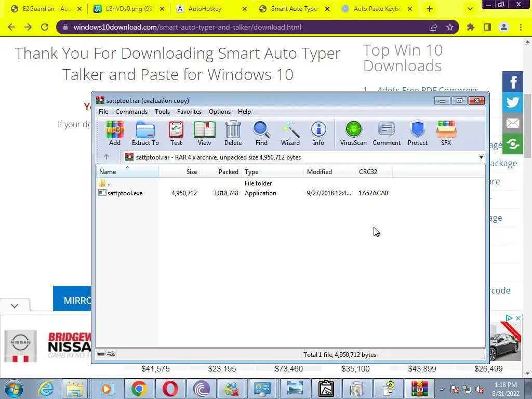Open the Chrome profile avatar
The height and width of the screenshot is (399, 532).
pos(504,27)
